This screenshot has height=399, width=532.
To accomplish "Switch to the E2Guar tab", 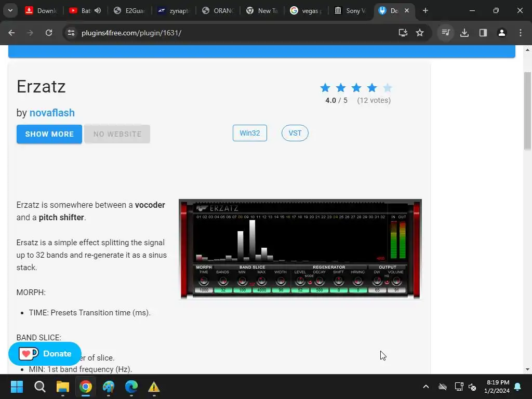I will [129, 10].
